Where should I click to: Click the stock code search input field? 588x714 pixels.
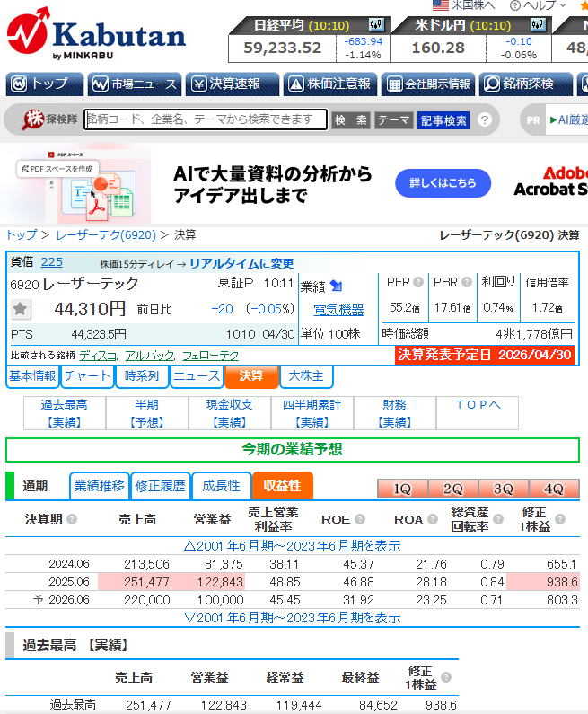206,119
